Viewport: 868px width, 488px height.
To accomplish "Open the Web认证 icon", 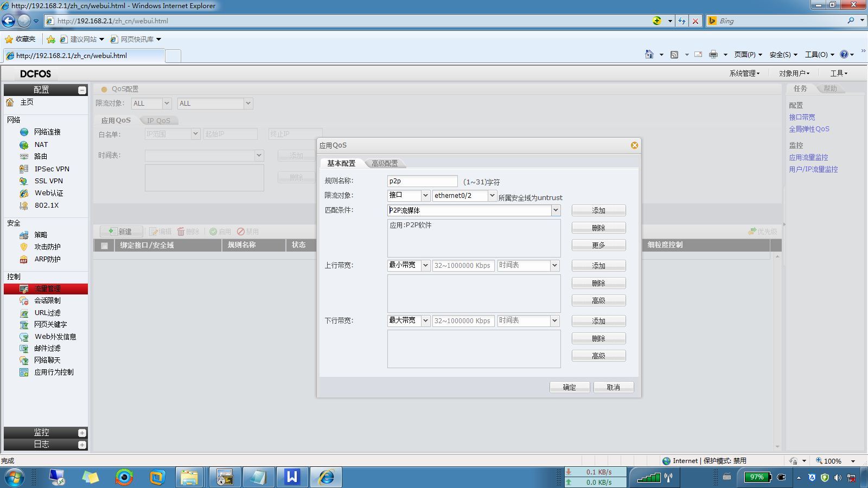I will (x=24, y=193).
